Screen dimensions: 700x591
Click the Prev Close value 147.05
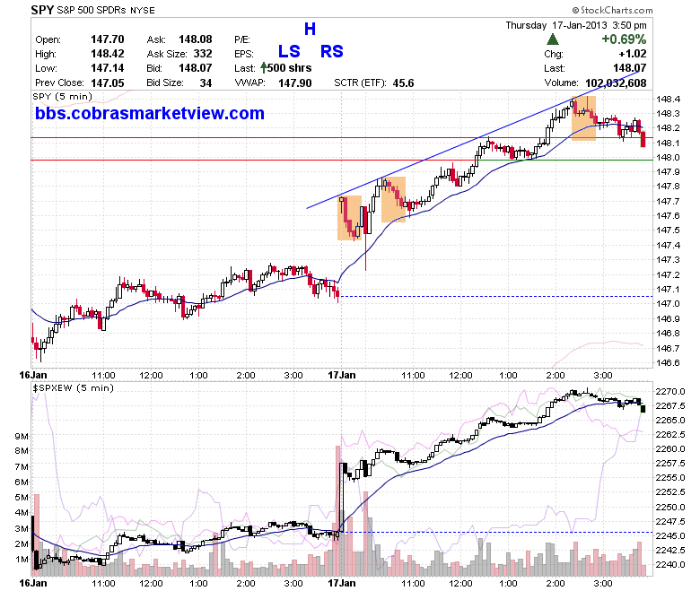[107, 83]
